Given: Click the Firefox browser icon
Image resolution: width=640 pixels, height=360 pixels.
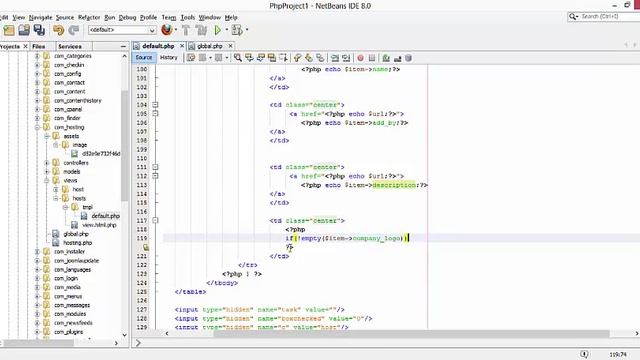Looking at the screenshot, I should coord(167,30).
